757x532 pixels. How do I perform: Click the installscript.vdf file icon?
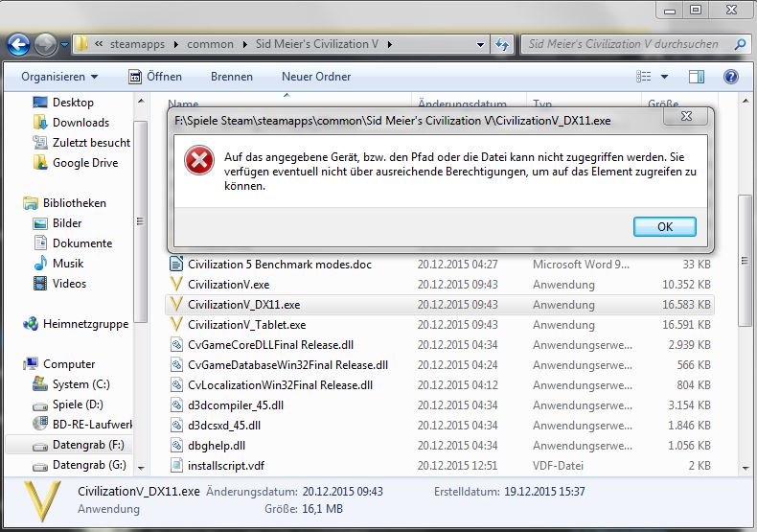[176, 465]
